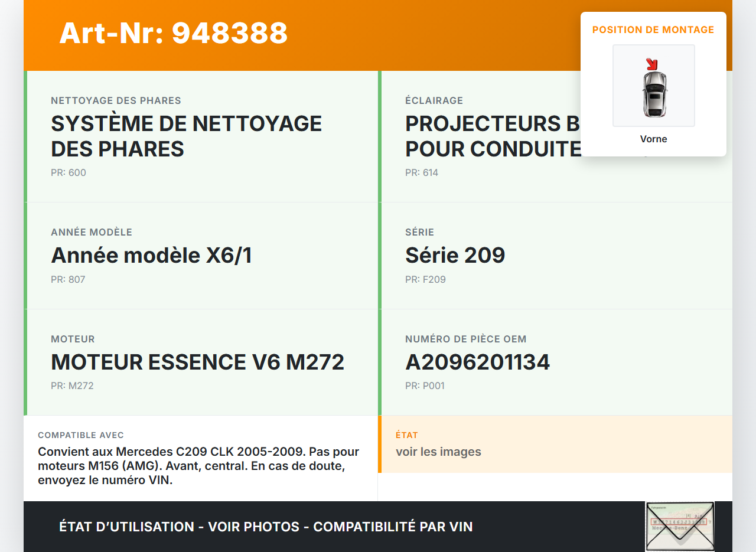The height and width of the screenshot is (552, 756).
Task: Select MOTEUR ESSENCE V6 M272 title
Action: pyautogui.click(x=197, y=362)
